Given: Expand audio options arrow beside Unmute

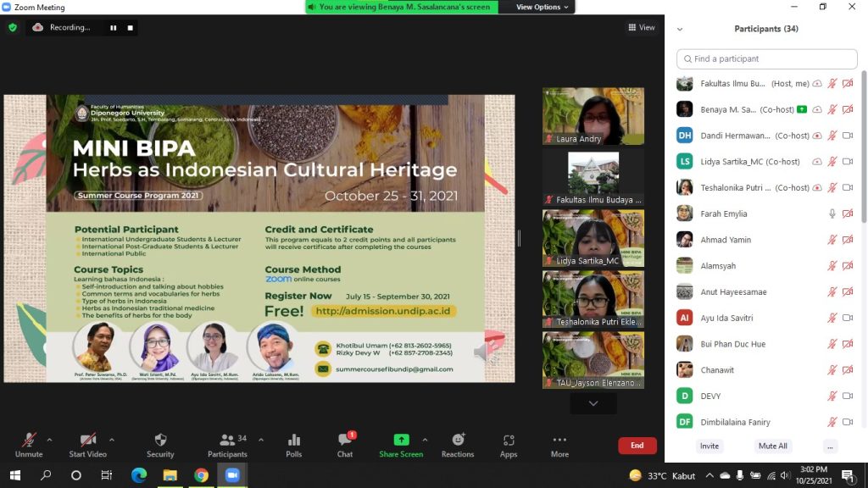Looking at the screenshot, I should coord(49,440).
